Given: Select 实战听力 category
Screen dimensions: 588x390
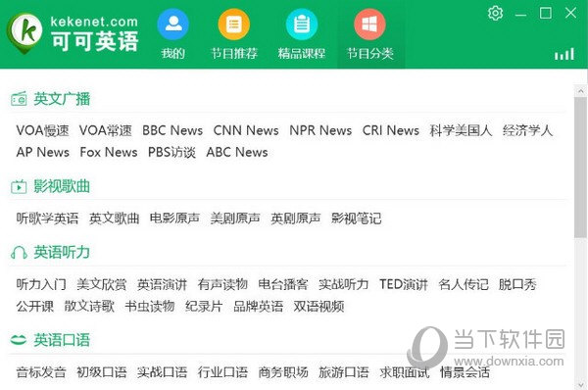Looking at the screenshot, I should coord(344,284).
